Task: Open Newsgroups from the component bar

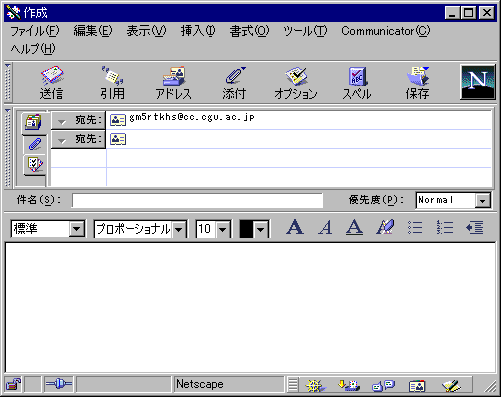Action: pos(383,385)
